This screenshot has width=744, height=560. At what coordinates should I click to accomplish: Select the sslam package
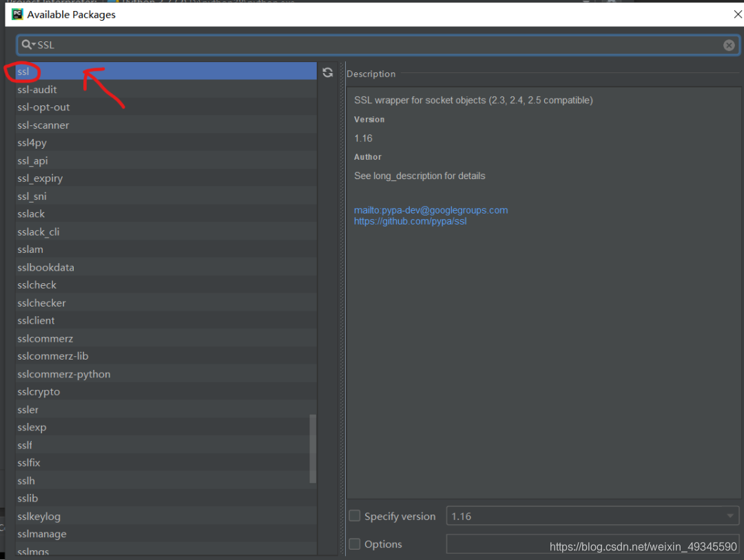click(166, 249)
